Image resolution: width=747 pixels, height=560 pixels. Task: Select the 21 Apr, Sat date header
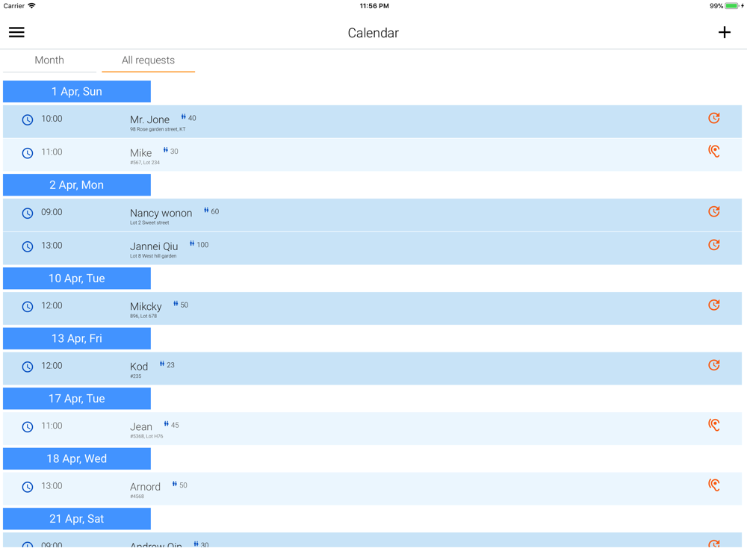pyautogui.click(x=77, y=519)
